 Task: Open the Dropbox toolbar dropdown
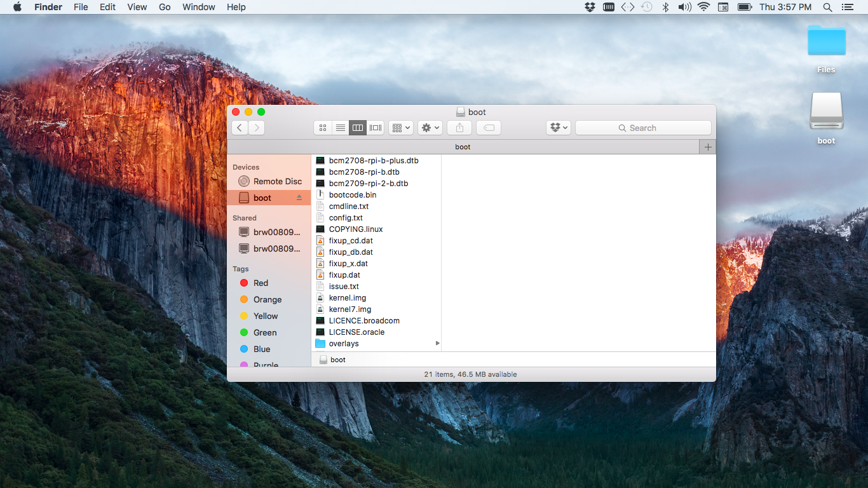[x=559, y=128]
